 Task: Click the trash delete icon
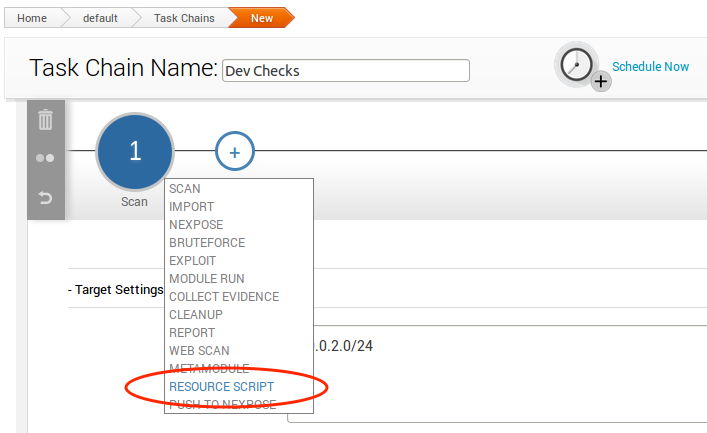coord(45,121)
